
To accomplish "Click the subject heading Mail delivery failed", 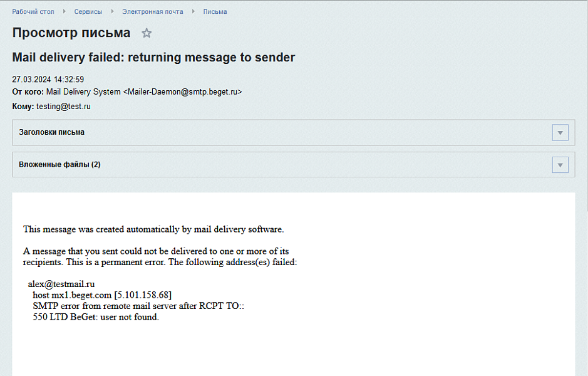I will pyautogui.click(x=153, y=58).
